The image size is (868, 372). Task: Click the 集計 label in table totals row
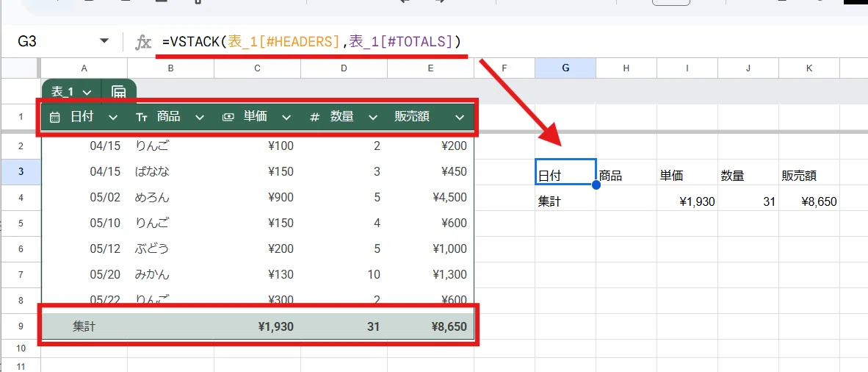84,326
